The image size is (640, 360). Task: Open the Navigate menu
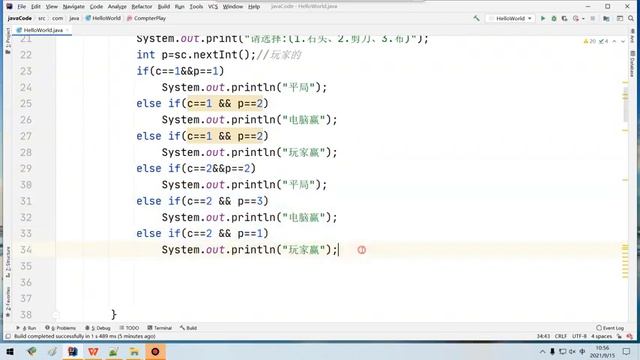click(73, 7)
